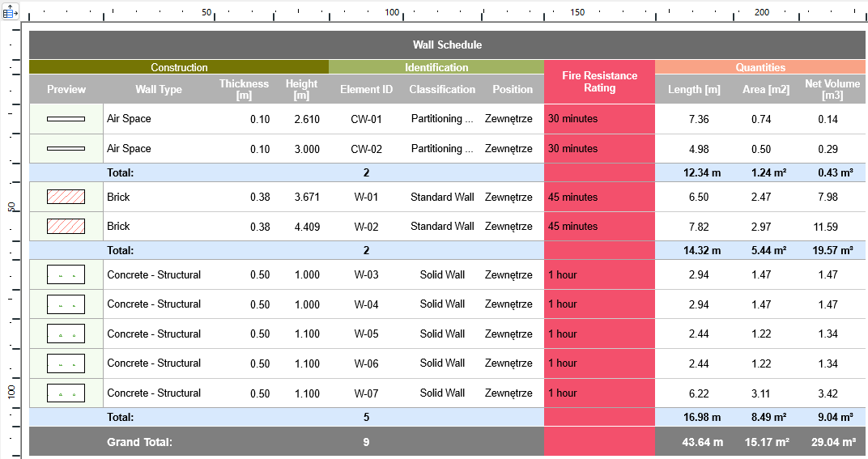Select the Wall Schedule title header
The height and width of the screenshot is (459, 868).
click(x=447, y=45)
